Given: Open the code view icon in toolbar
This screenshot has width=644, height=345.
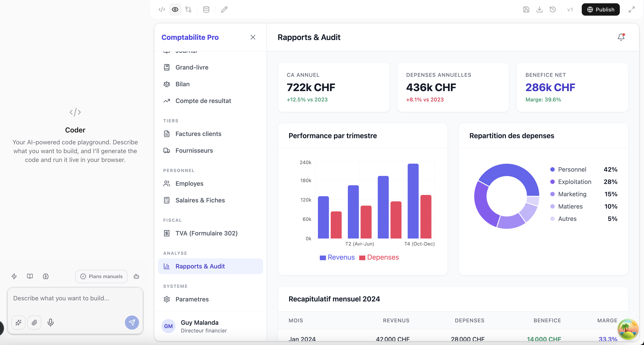Looking at the screenshot, I should [x=162, y=9].
